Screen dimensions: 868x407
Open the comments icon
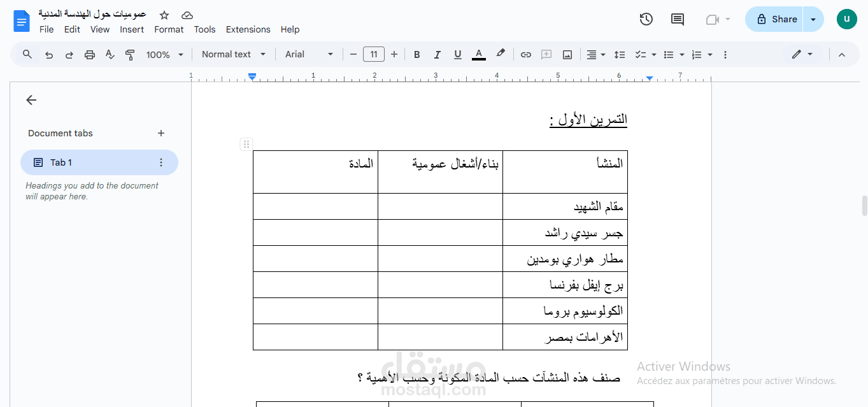click(x=678, y=19)
